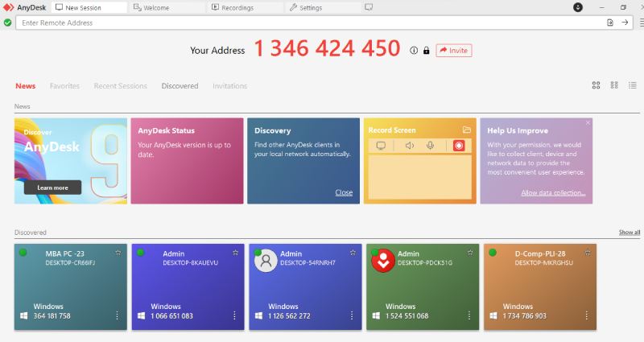Open the hamburger menu at the right edge
The height and width of the screenshot is (342, 644).
pyautogui.click(x=641, y=23)
